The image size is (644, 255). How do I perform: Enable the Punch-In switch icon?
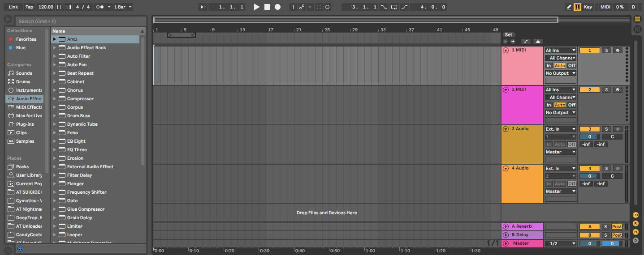pyautogui.click(x=384, y=7)
